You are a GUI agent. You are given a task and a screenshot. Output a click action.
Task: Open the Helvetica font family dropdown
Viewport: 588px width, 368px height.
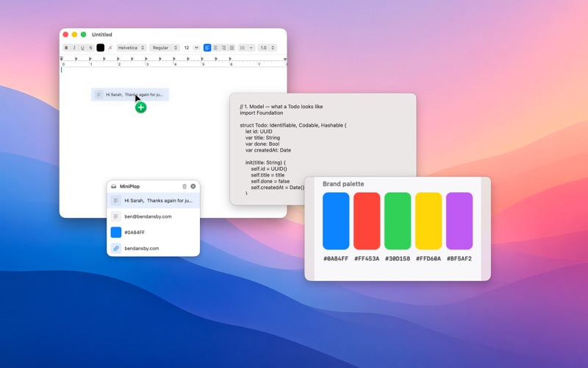coord(132,48)
